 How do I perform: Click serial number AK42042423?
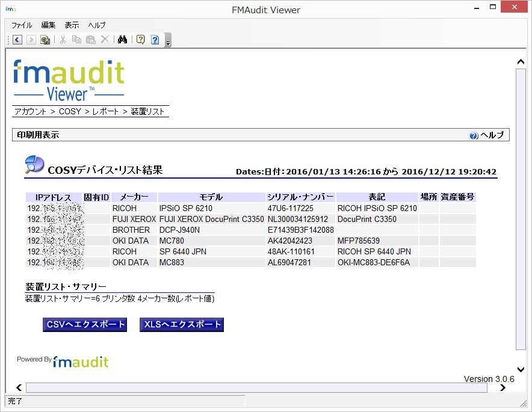tap(290, 241)
